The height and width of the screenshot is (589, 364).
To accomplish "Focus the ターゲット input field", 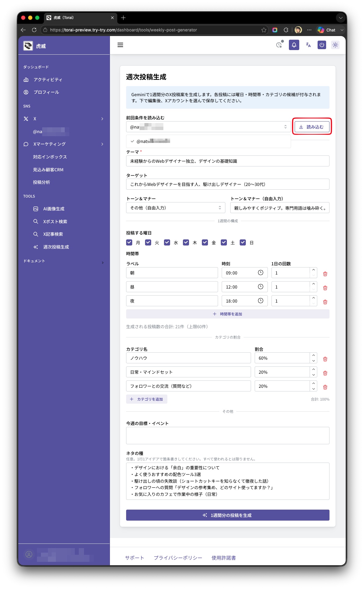I will tap(227, 184).
